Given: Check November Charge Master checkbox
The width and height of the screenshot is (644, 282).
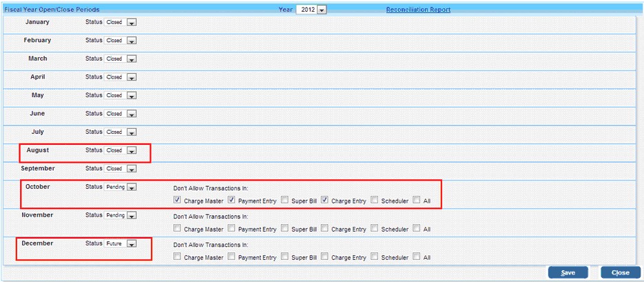Looking at the screenshot, I should 178,229.
